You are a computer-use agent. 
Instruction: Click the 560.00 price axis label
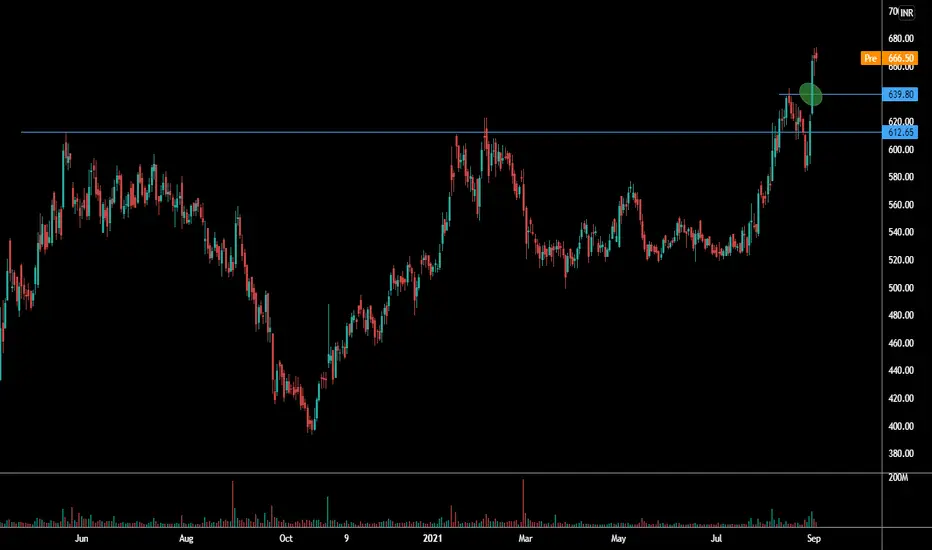(900, 205)
